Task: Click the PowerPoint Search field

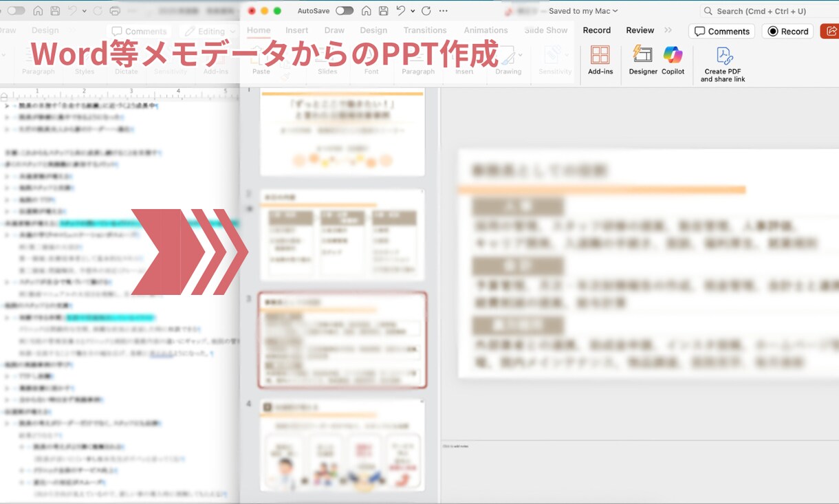Action: coord(769,11)
